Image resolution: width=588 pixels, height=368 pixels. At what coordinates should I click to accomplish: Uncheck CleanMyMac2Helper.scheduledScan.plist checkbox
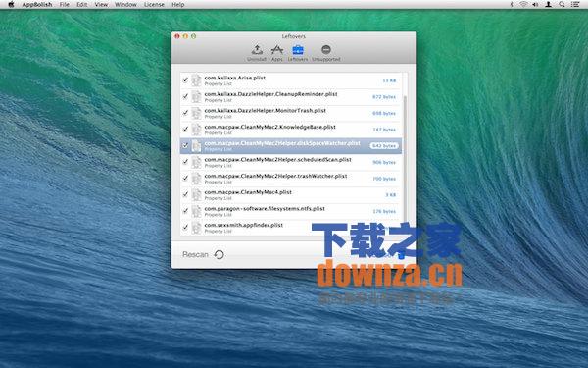click(x=185, y=162)
